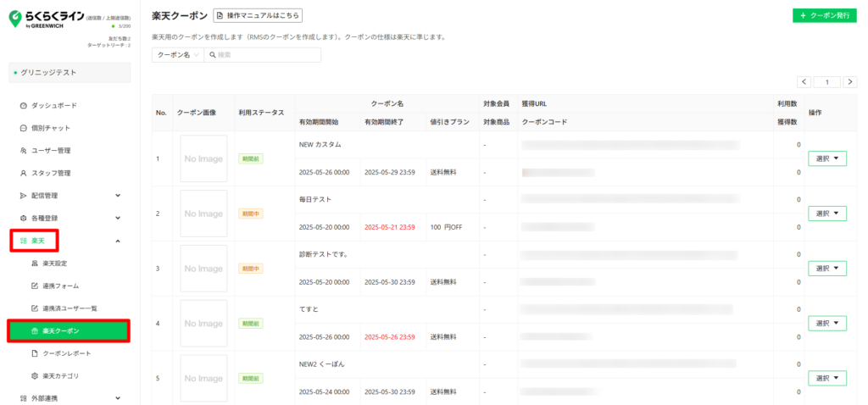Click No Image thumbnail for てすと
This screenshot has width=868, height=405.
203,323
